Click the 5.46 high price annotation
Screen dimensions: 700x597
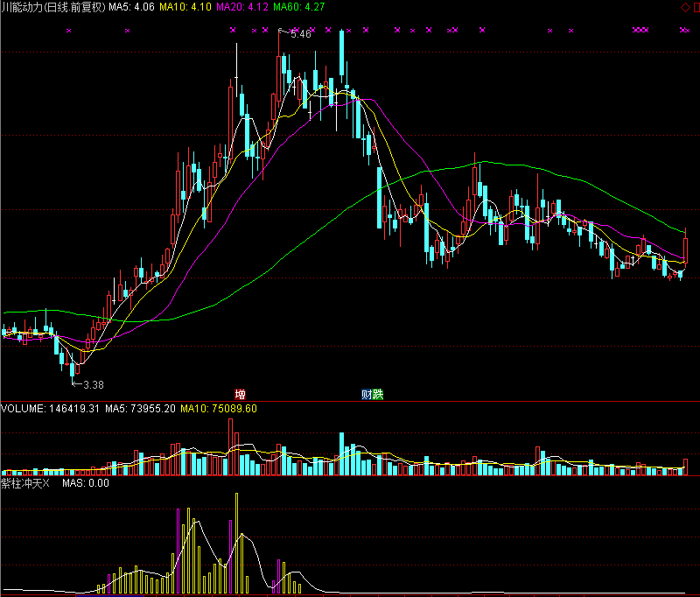pos(301,34)
